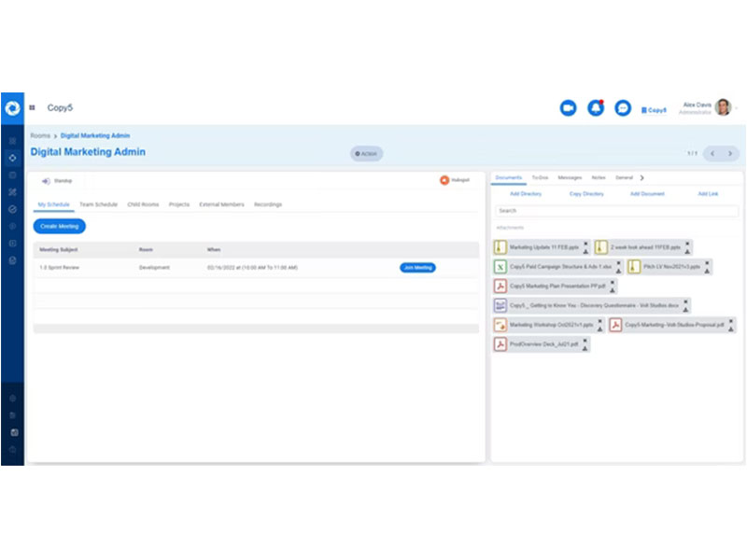Open the apps grid icon next to Copy5
Viewport: 747px width, 560px height.
32,107
